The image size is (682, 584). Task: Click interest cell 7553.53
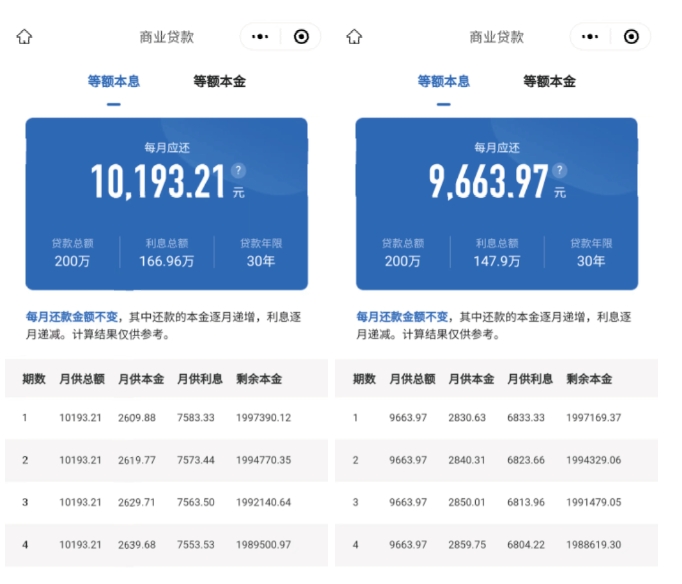(x=196, y=544)
